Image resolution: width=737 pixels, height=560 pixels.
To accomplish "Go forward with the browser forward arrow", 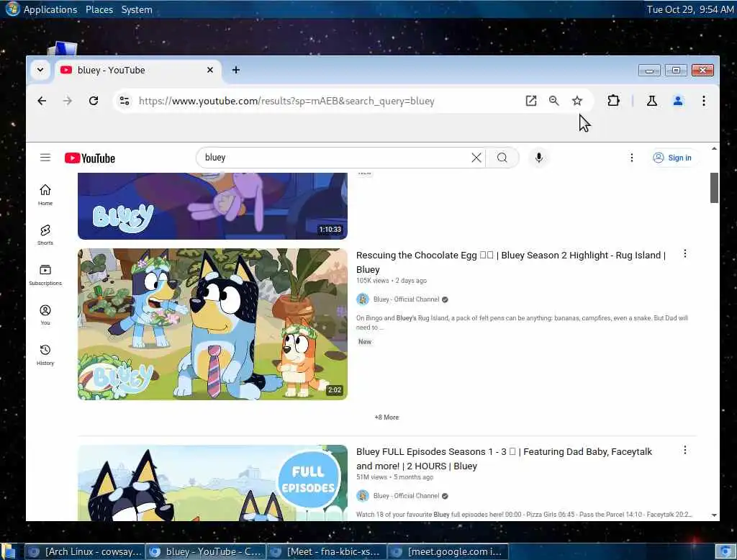I will point(68,101).
